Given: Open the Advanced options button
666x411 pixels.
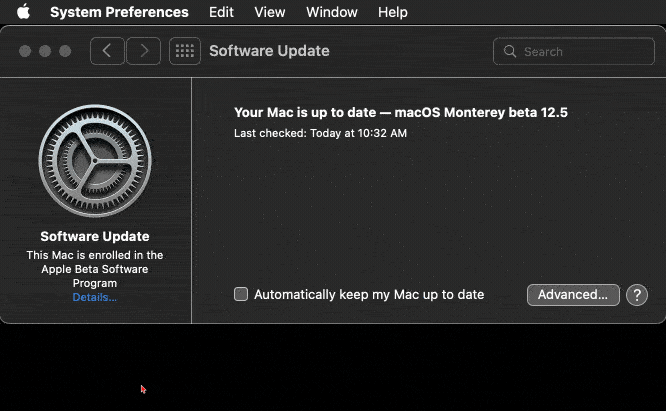Looking at the screenshot, I should coord(573,295).
